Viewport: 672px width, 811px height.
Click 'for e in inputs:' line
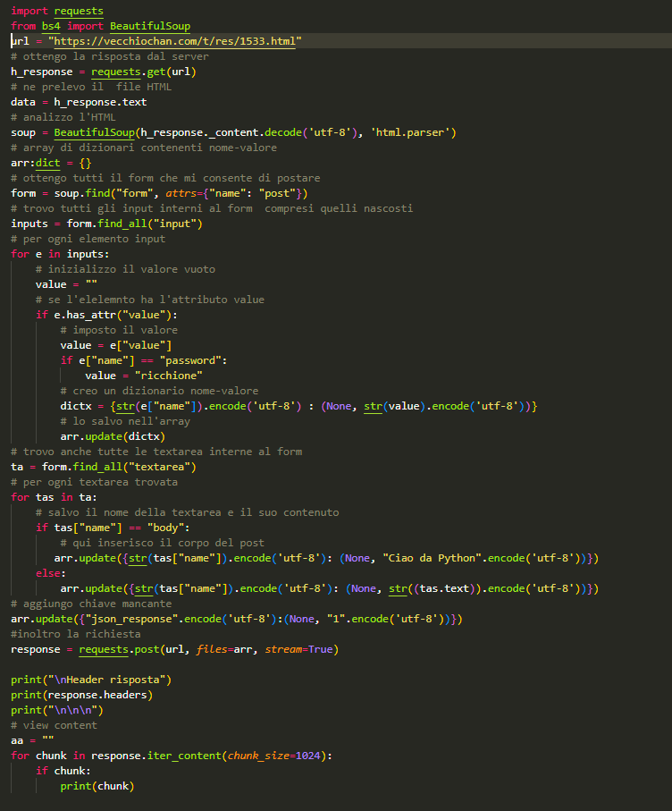pos(60,254)
